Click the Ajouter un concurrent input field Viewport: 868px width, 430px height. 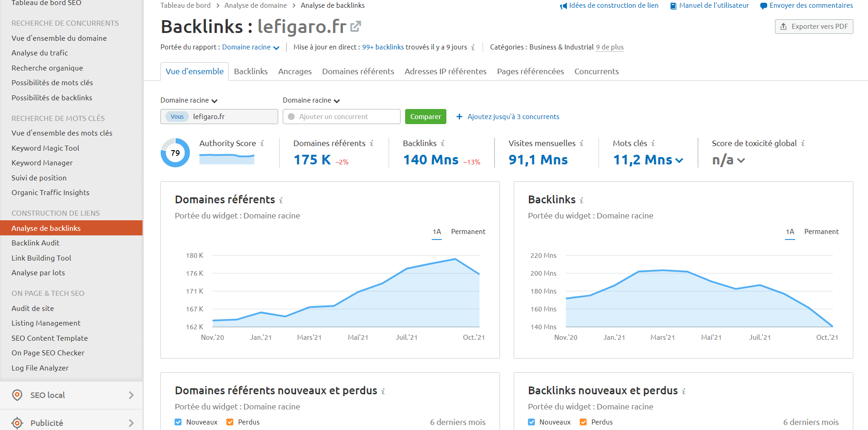point(341,117)
